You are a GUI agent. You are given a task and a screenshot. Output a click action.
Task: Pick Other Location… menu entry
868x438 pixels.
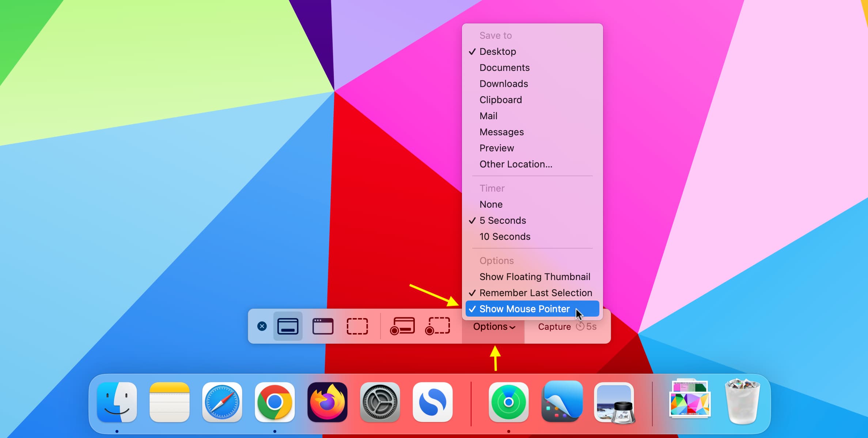click(x=532, y=164)
